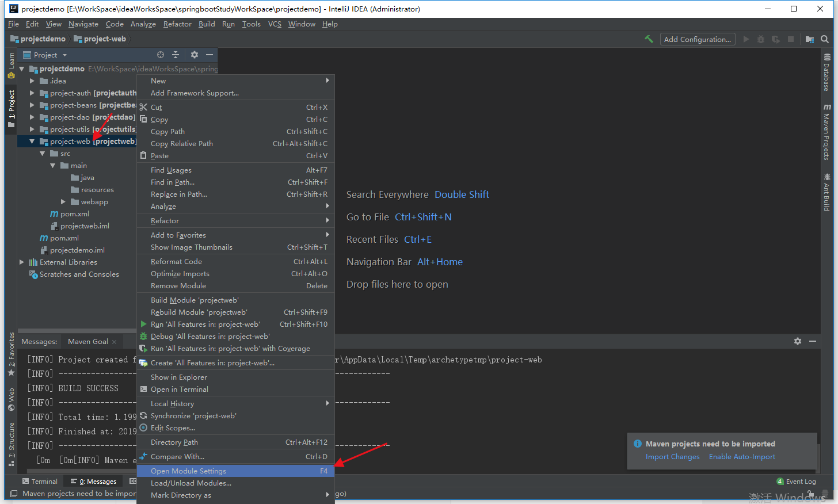Click the Stop square icon in toolbar
Viewport: 838px width, 504px height.
coord(791,39)
